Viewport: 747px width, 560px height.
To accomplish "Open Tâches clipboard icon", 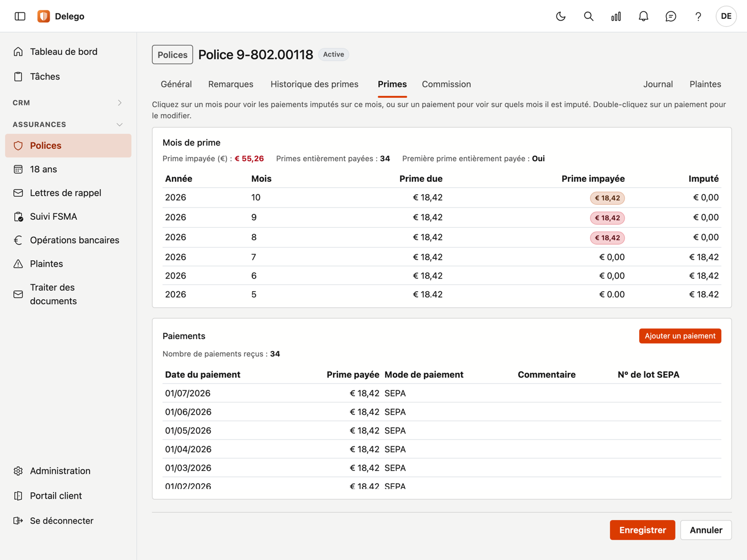I will [x=18, y=77].
